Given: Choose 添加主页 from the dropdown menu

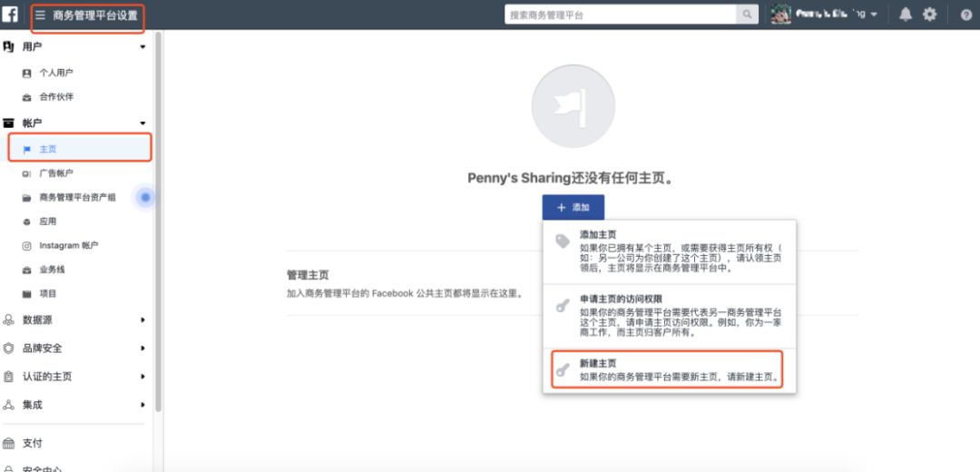Looking at the screenshot, I should (x=670, y=252).
